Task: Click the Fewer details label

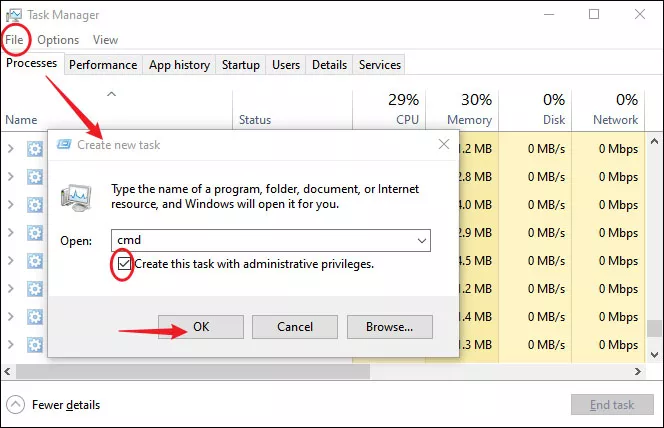Action: click(66, 405)
